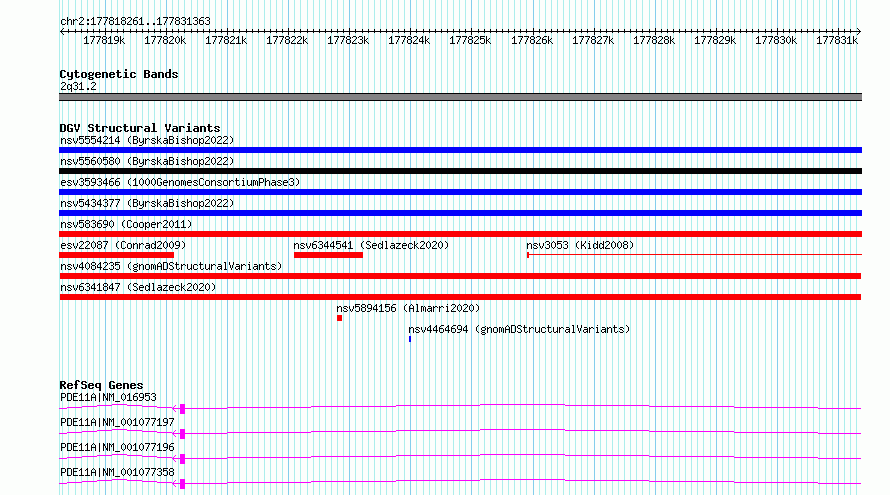This screenshot has width=890, height=495.
Task: Click the Cytogenetic Bands track title
Action: click(x=119, y=74)
